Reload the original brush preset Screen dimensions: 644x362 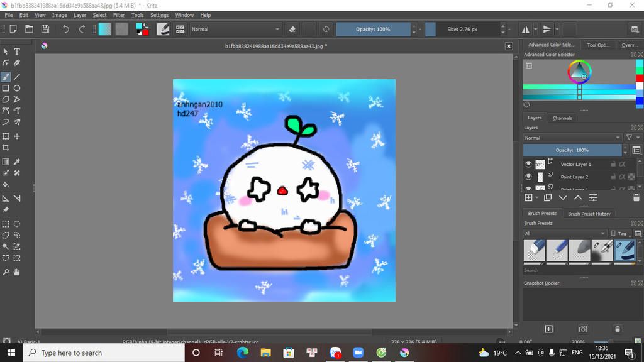coord(326,30)
